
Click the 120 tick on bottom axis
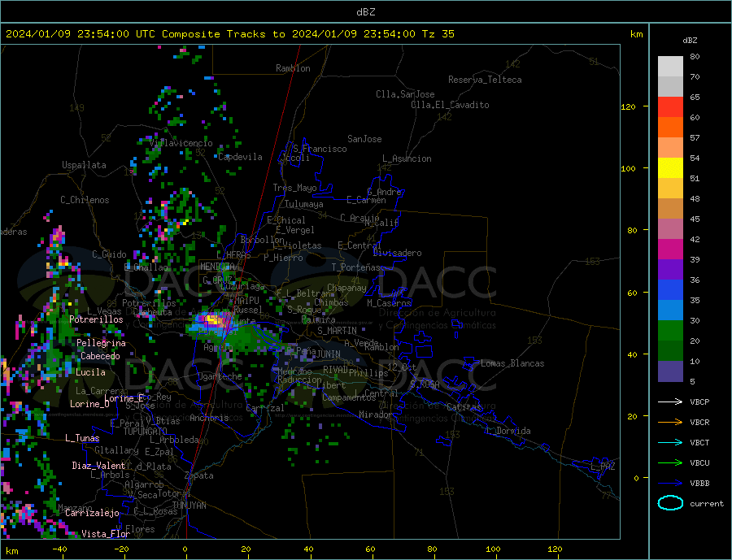(555, 549)
